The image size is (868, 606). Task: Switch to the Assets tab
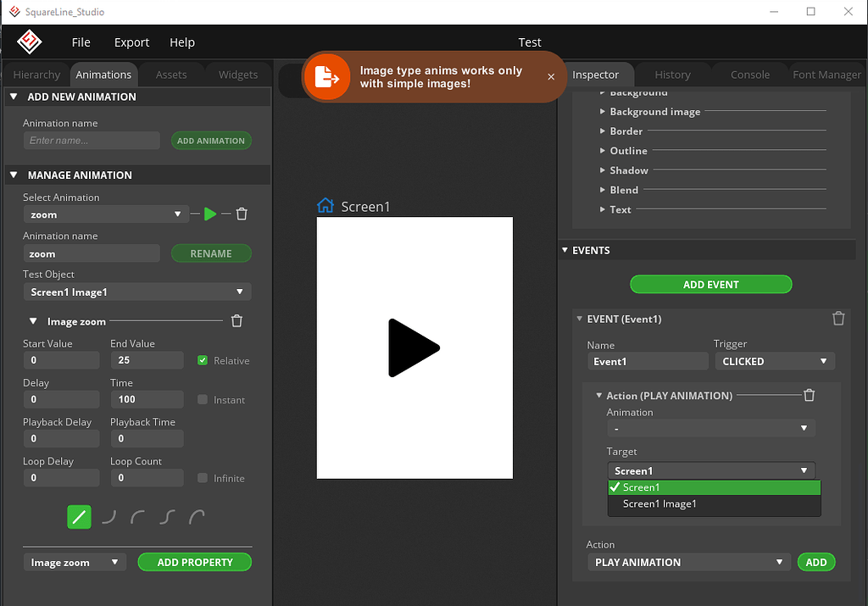click(x=171, y=75)
